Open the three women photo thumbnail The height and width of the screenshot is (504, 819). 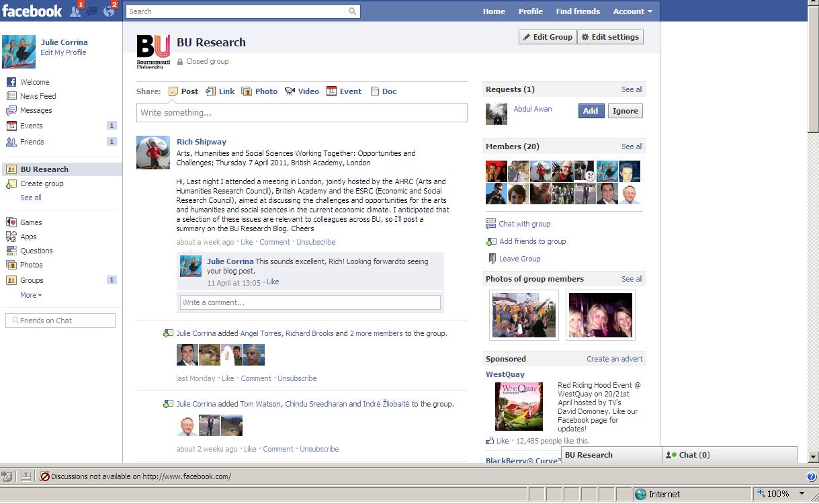[x=601, y=315]
